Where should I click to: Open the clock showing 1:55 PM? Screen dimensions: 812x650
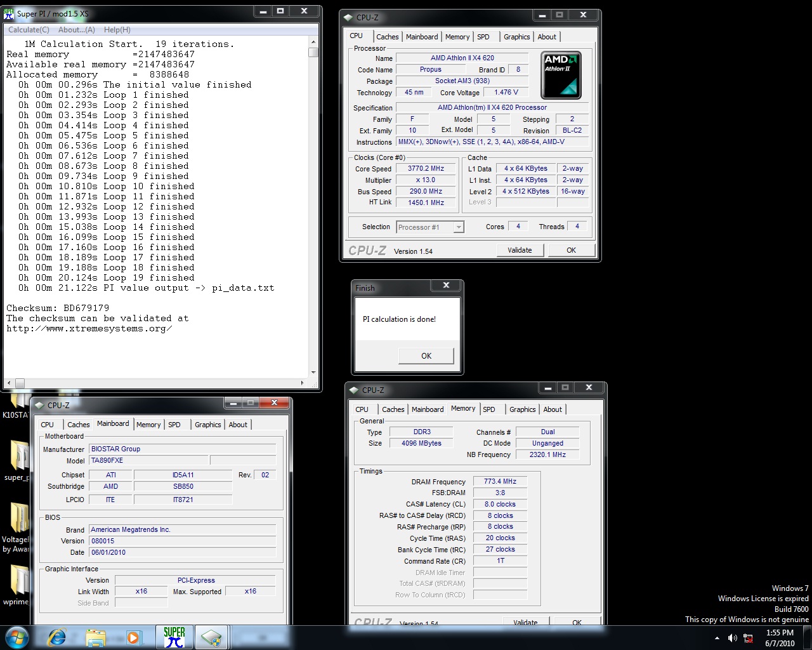[x=780, y=637]
